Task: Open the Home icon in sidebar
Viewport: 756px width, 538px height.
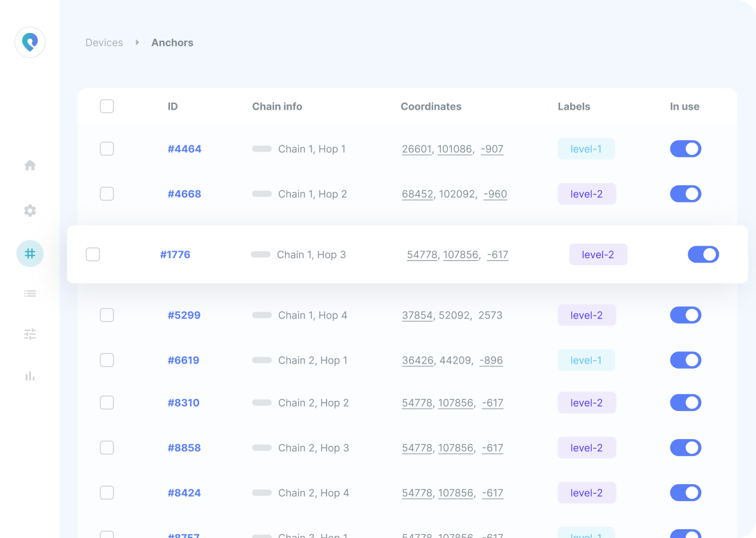Action: pos(30,166)
